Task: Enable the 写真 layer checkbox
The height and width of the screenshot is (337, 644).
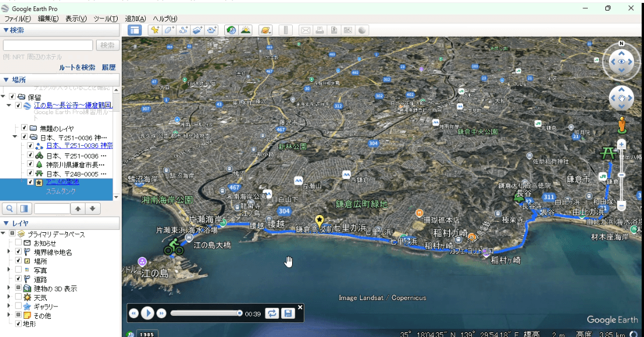Action: [x=18, y=270]
